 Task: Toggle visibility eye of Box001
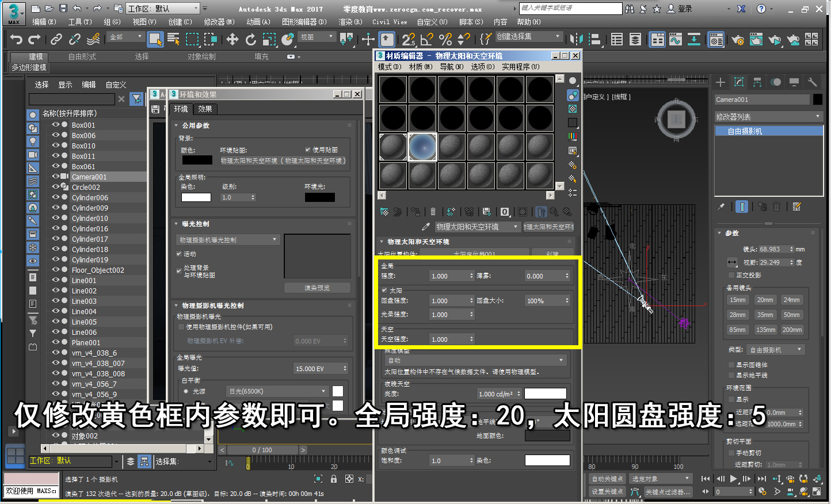pyautogui.click(x=56, y=125)
